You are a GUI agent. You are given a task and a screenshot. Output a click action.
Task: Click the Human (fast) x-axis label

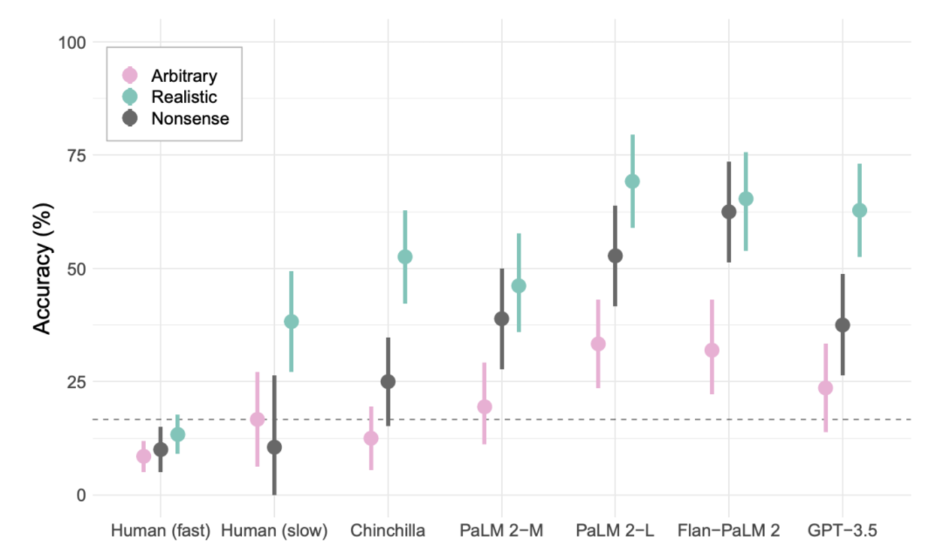(x=160, y=531)
